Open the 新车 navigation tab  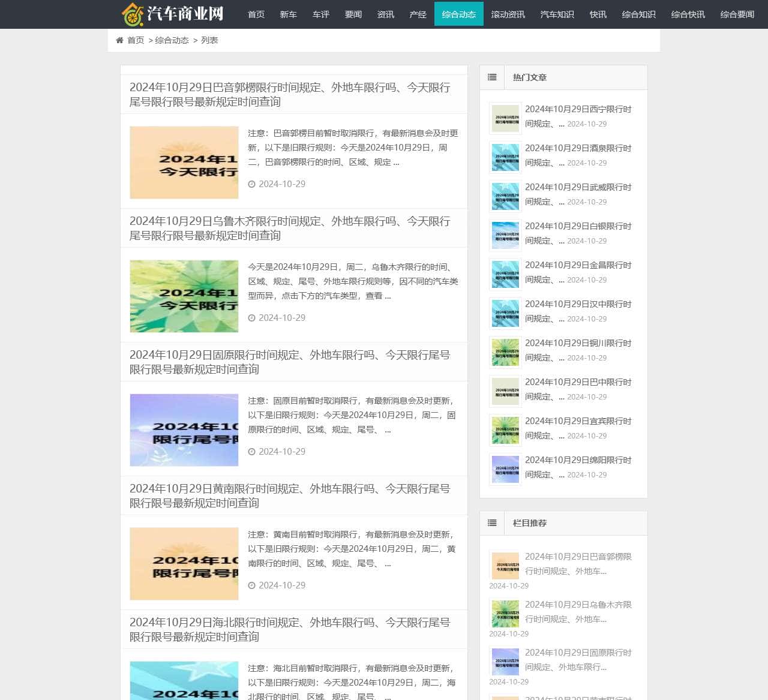pyautogui.click(x=289, y=14)
